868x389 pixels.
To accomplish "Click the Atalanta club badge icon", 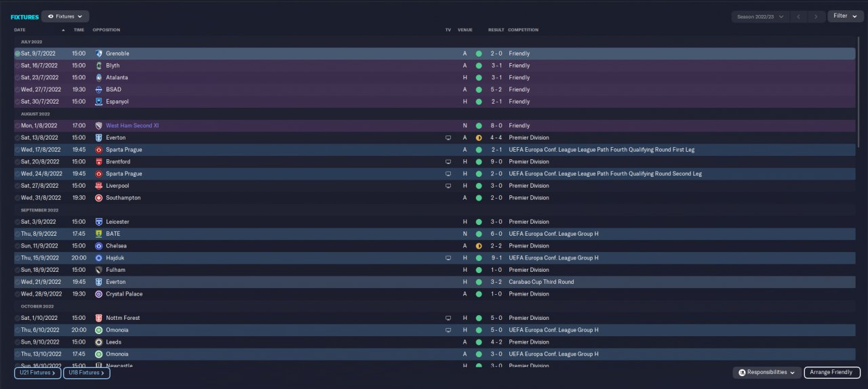I will (x=99, y=77).
